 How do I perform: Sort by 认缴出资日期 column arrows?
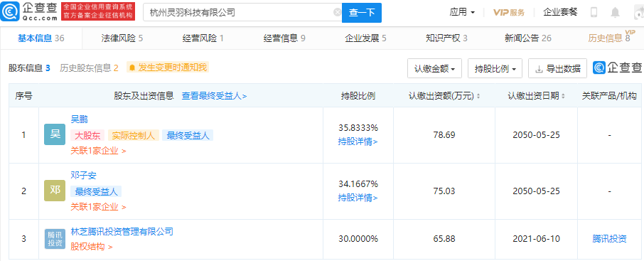[563, 96]
